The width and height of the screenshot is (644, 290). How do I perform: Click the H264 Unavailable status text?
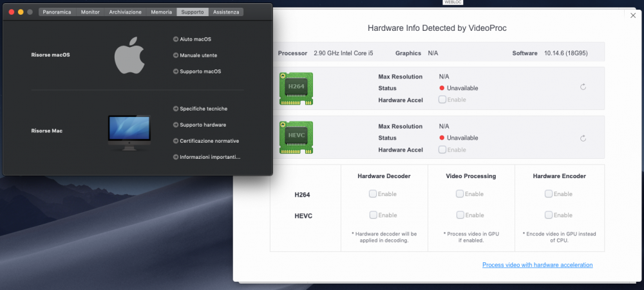[462, 88]
